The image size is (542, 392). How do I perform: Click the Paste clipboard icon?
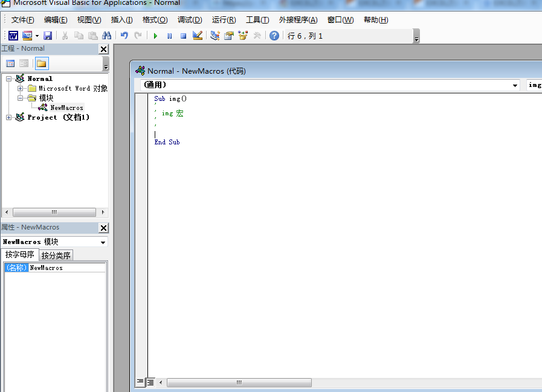92,36
